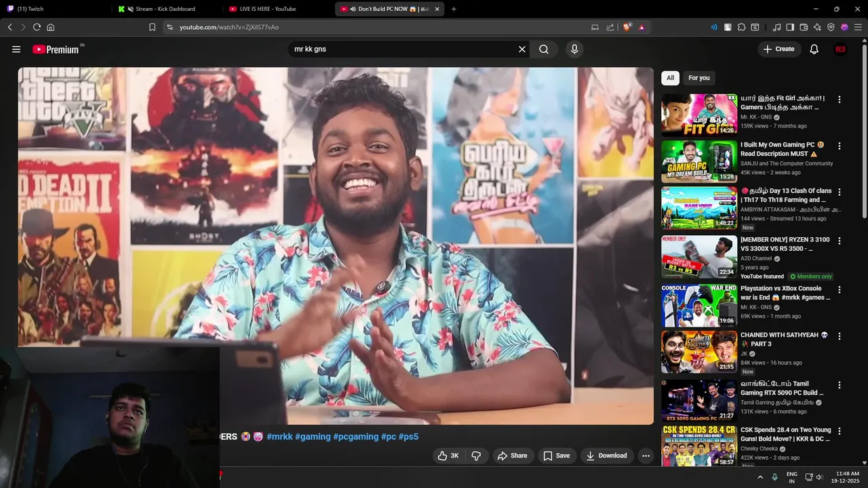
Task: Share the video
Action: (512, 456)
